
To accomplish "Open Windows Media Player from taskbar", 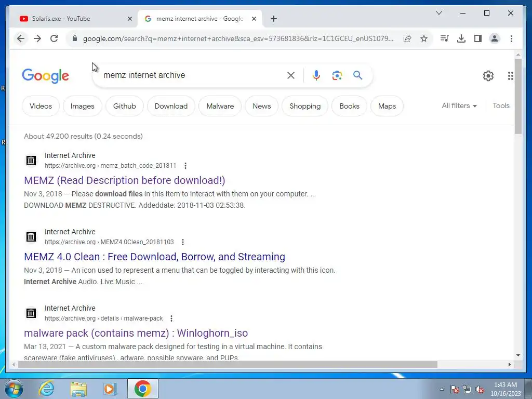I will coord(110,389).
